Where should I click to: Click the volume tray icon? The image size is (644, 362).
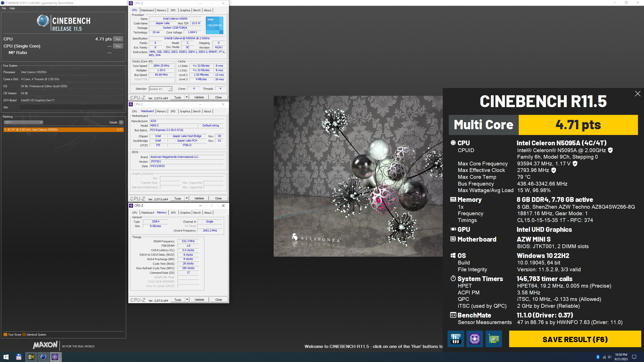tap(610, 357)
